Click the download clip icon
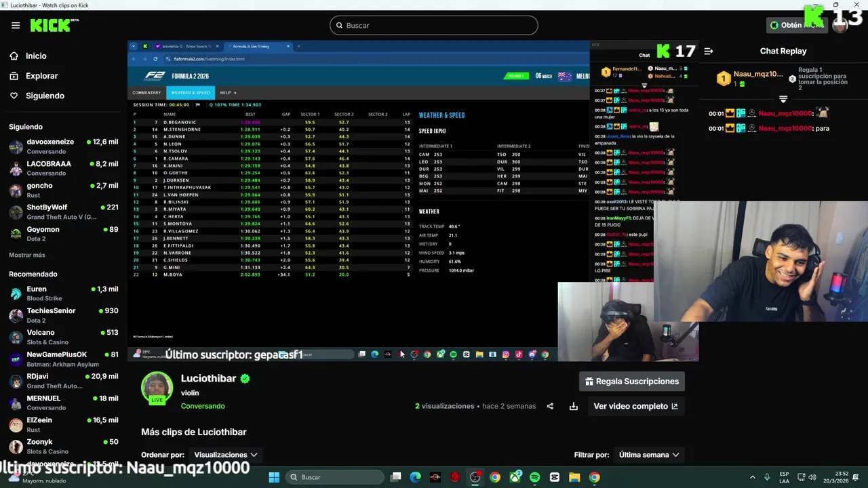868x488 pixels. point(574,406)
